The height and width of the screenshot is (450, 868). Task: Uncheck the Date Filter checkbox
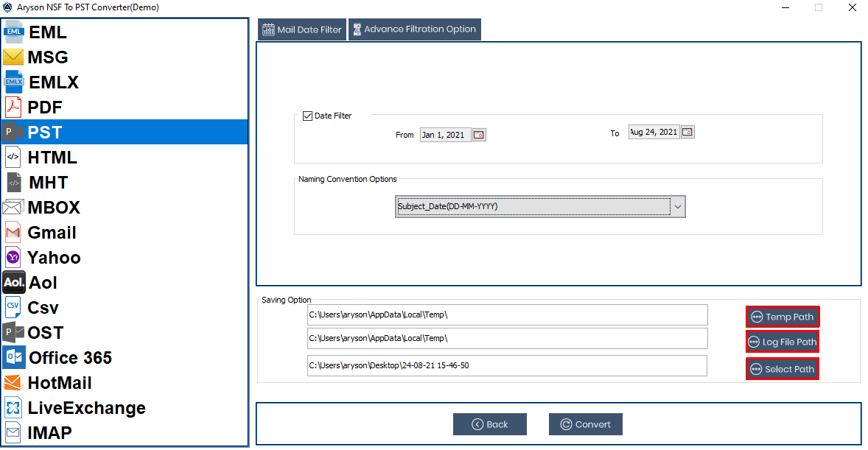tap(308, 116)
